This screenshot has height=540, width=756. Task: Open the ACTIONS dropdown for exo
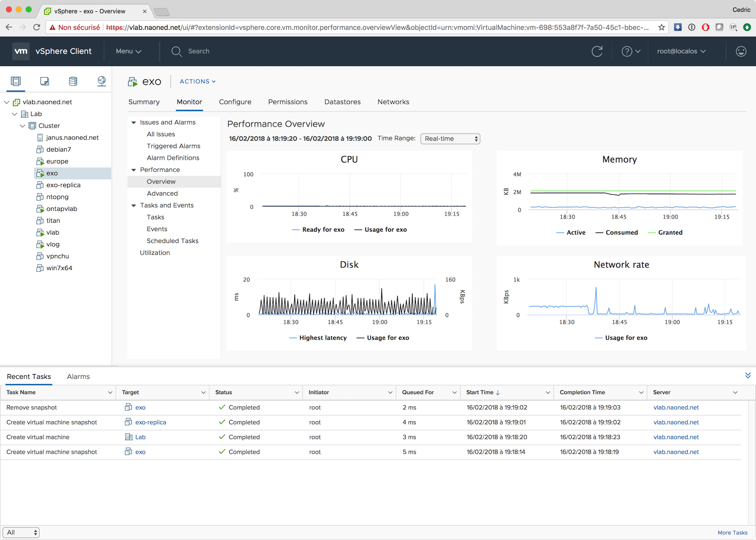[x=198, y=81]
